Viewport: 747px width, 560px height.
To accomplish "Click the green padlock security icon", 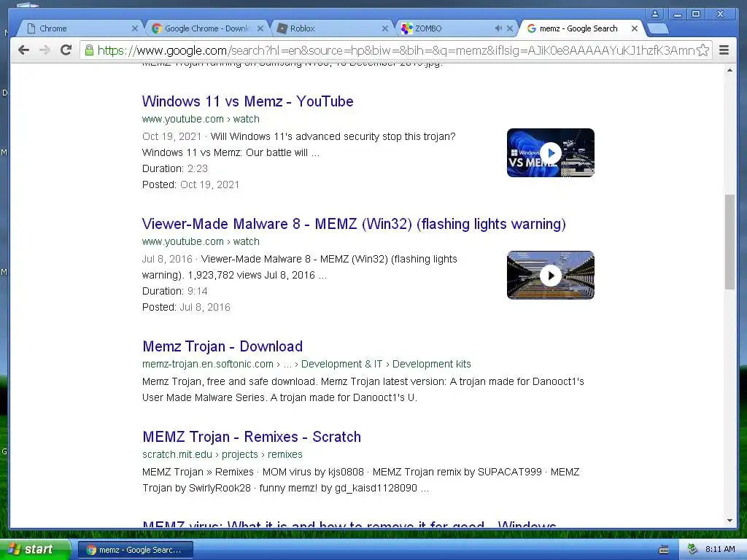I will click(88, 50).
